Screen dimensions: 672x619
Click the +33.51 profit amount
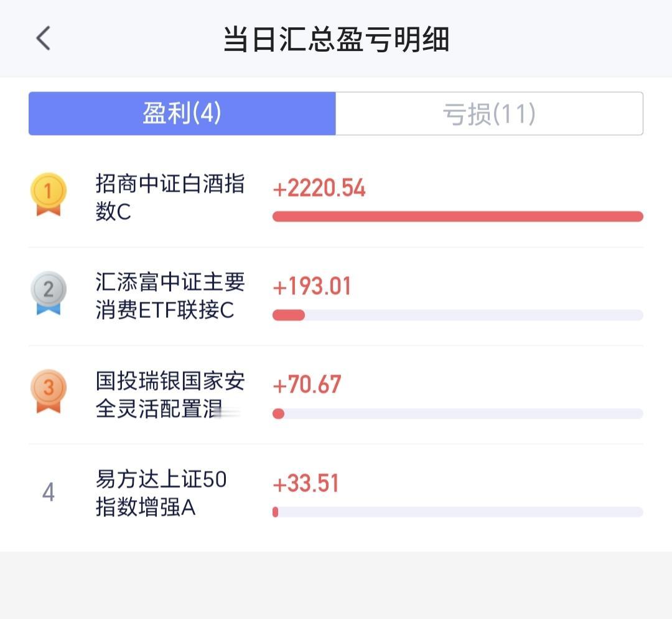tap(306, 483)
